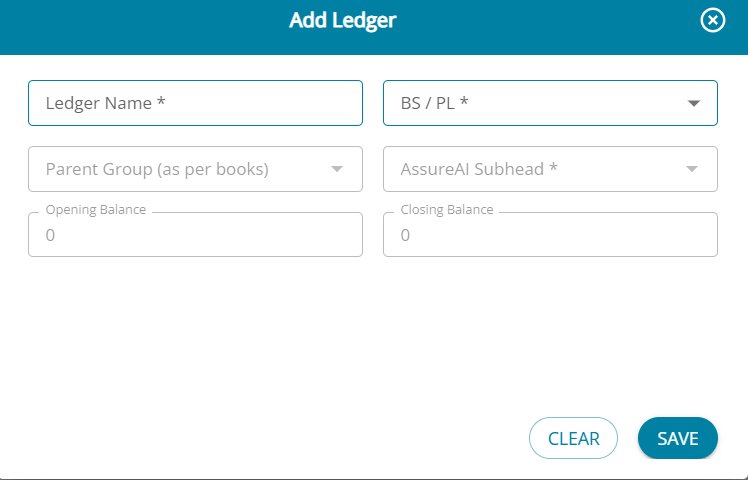This screenshot has height=480, width=748.
Task: Click the "BS / PL *" placeholder text
Action: pyautogui.click(x=434, y=103)
